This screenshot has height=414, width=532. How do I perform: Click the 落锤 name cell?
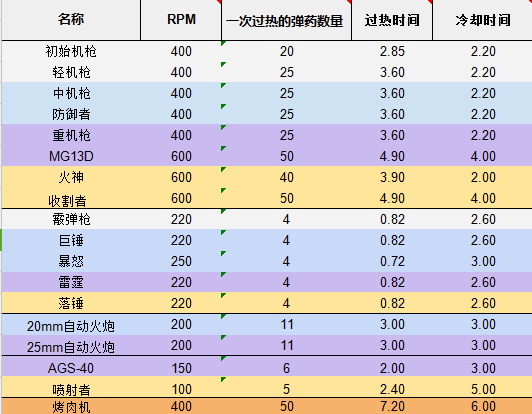click(x=71, y=303)
